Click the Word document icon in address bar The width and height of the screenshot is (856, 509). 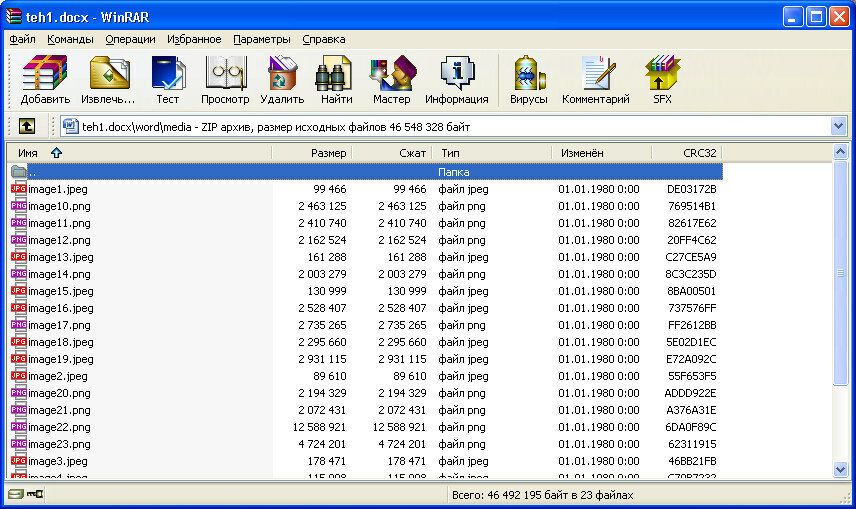(x=70, y=127)
